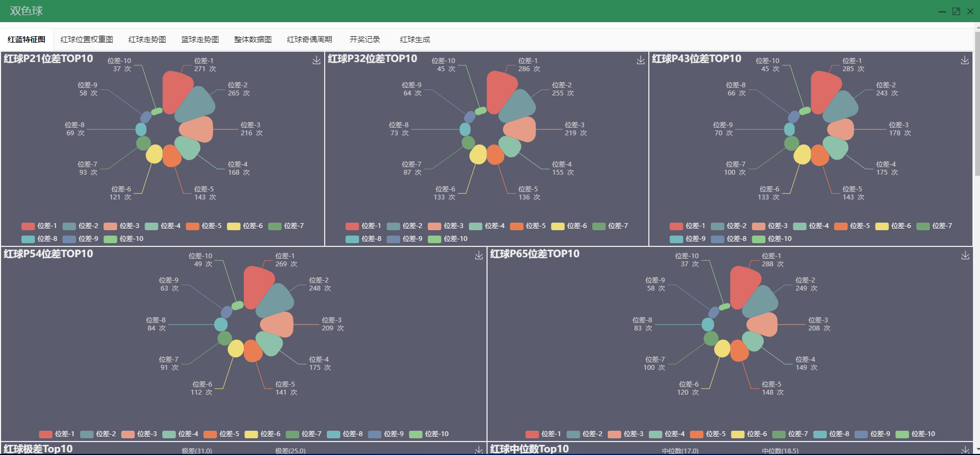Download the 红球中位数Top10 chart image
This screenshot has height=455, width=980.
(965, 450)
